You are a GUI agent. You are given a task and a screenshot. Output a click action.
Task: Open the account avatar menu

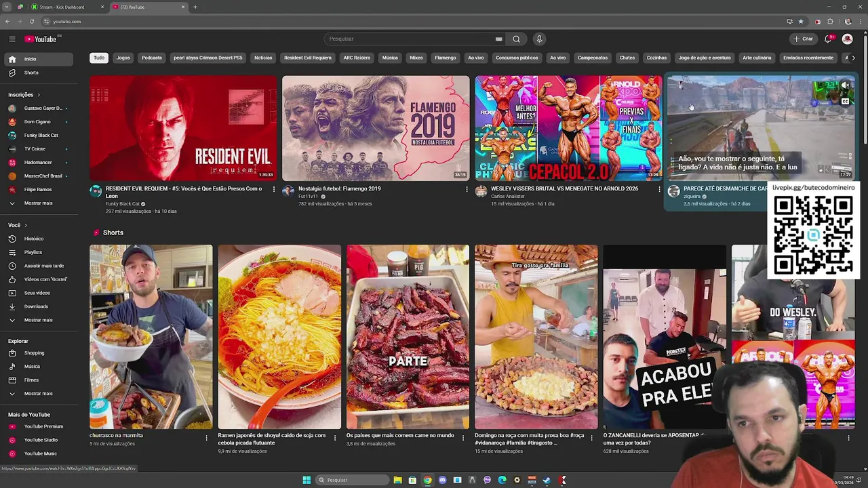click(847, 39)
